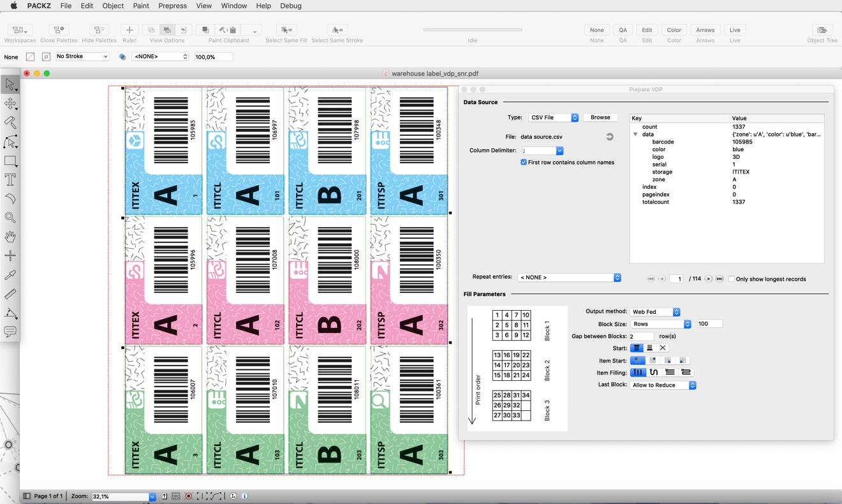Go to the next VDP record
Viewport: 842px width, 504px height.
(x=708, y=279)
